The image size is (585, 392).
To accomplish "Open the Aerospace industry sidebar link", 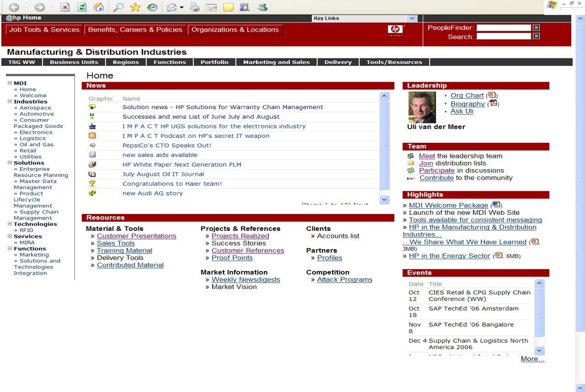I will point(35,108).
